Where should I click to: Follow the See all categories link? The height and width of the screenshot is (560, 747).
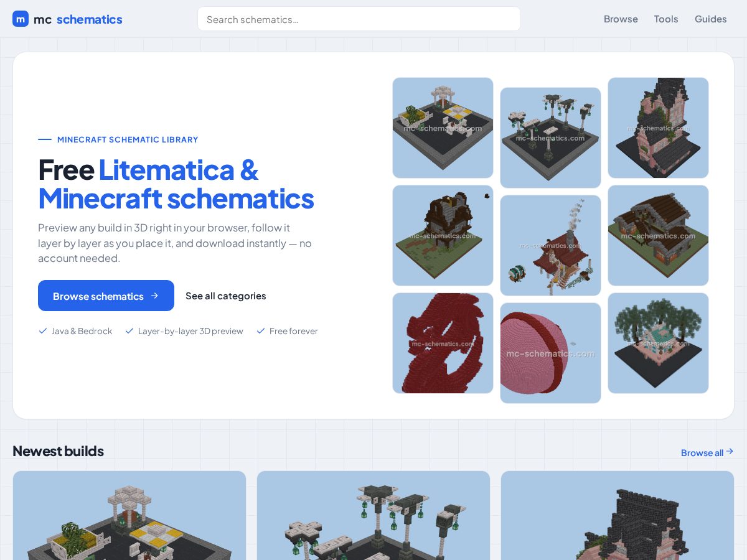tap(226, 296)
